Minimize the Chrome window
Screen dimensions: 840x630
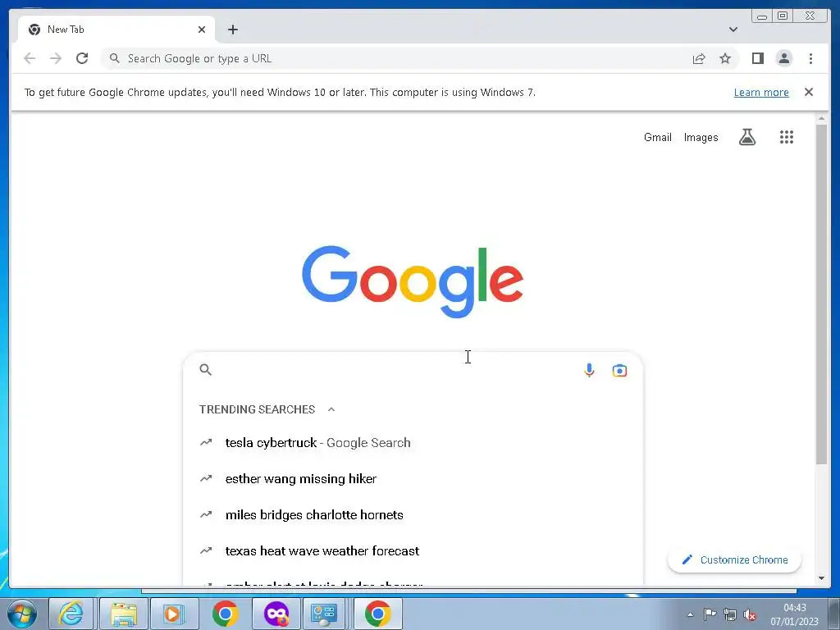coord(762,16)
